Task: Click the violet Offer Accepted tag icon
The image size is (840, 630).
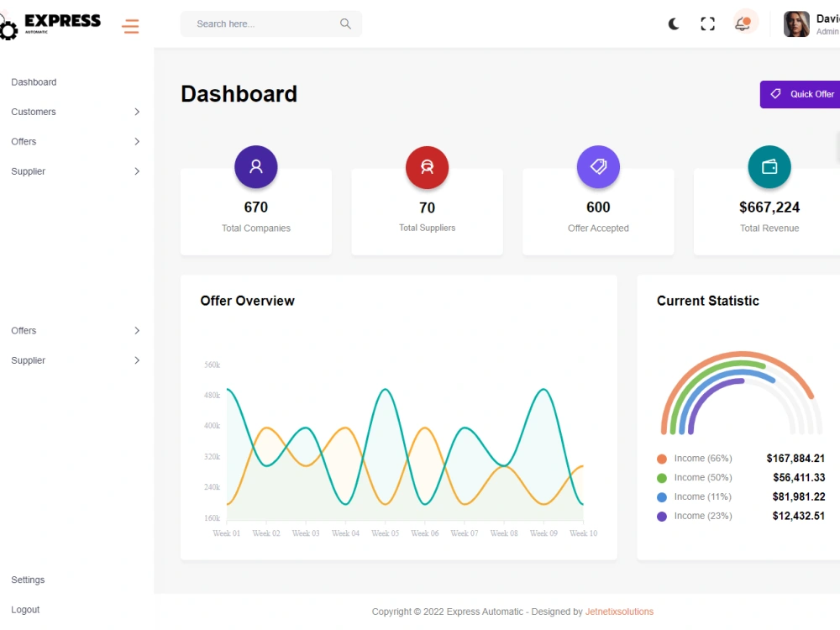Action: click(x=598, y=166)
